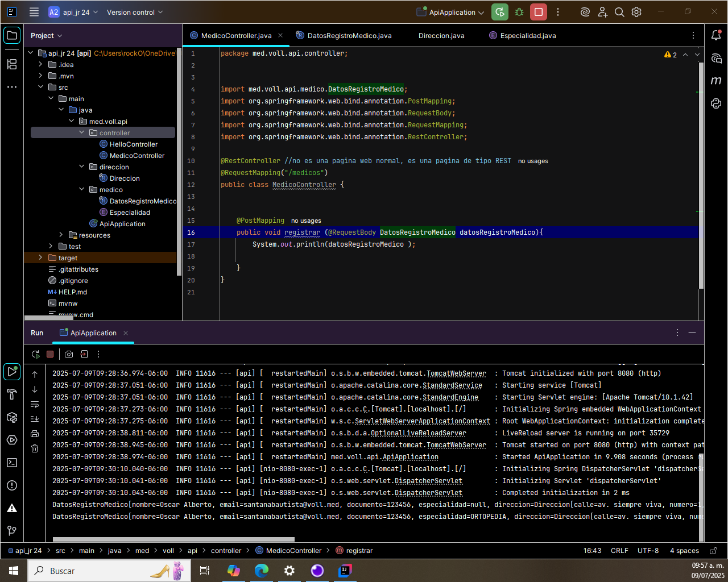
Task: Toggle soft-wrap in the Run console
Action: click(x=35, y=404)
